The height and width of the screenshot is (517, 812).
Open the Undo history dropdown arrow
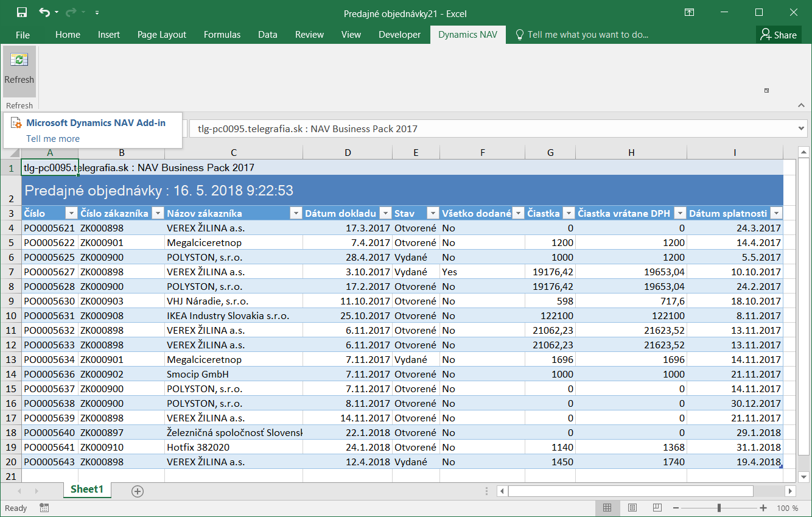click(57, 12)
